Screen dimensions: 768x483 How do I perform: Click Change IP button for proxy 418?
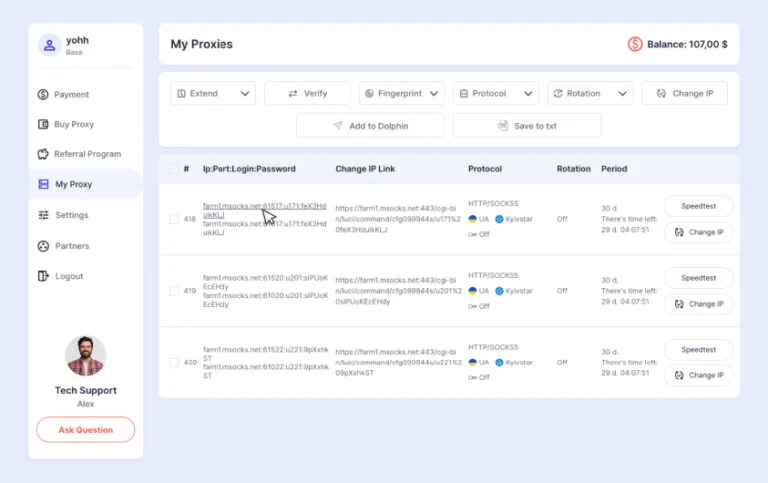pos(698,232)
